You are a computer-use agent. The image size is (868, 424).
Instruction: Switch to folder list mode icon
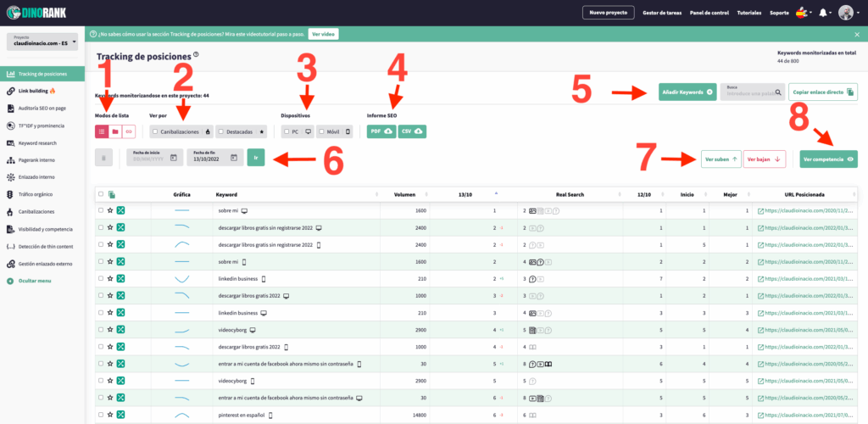point(115,131)
